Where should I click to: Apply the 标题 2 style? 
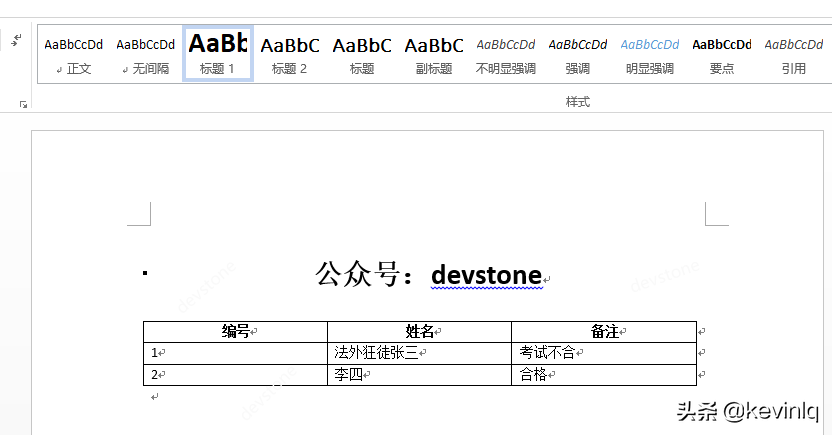(290, 54)
